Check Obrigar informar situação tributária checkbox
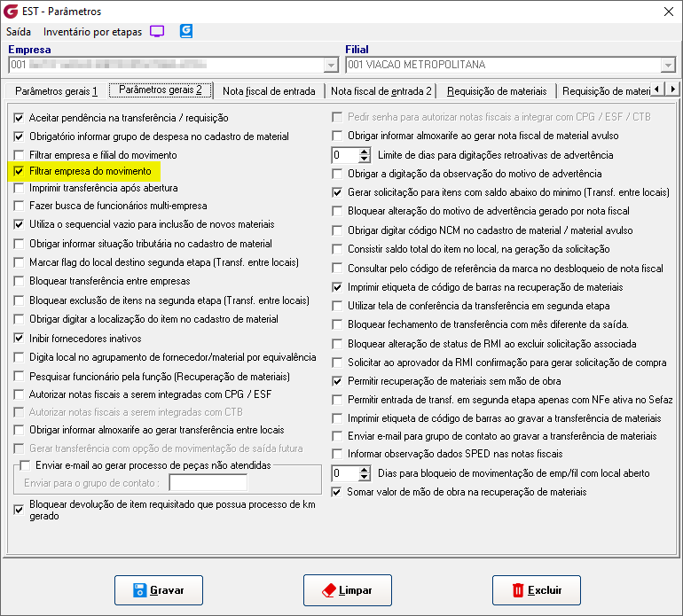 tap(19, 244)
